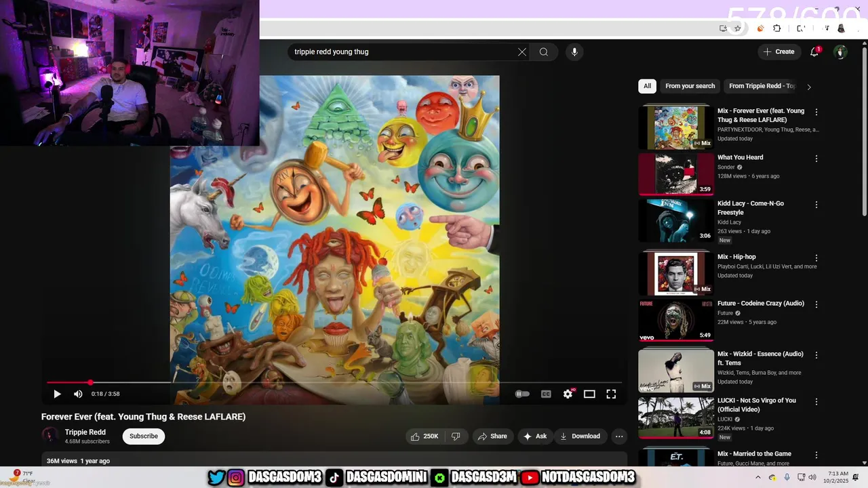Open the browser profile avatar
The image size is (868, 488).
(x=842, y=28)
